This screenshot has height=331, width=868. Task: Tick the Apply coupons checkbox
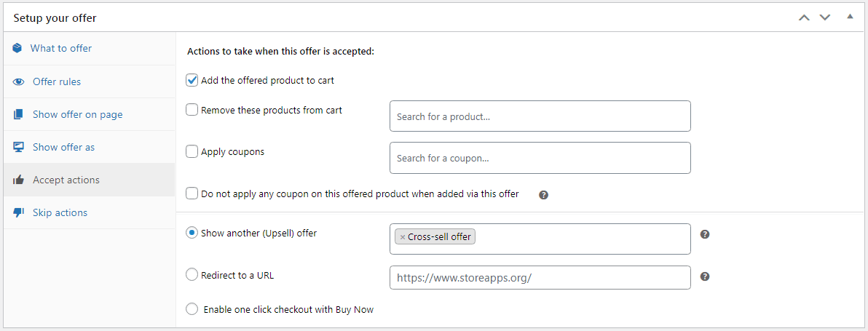tap(192, 151)
